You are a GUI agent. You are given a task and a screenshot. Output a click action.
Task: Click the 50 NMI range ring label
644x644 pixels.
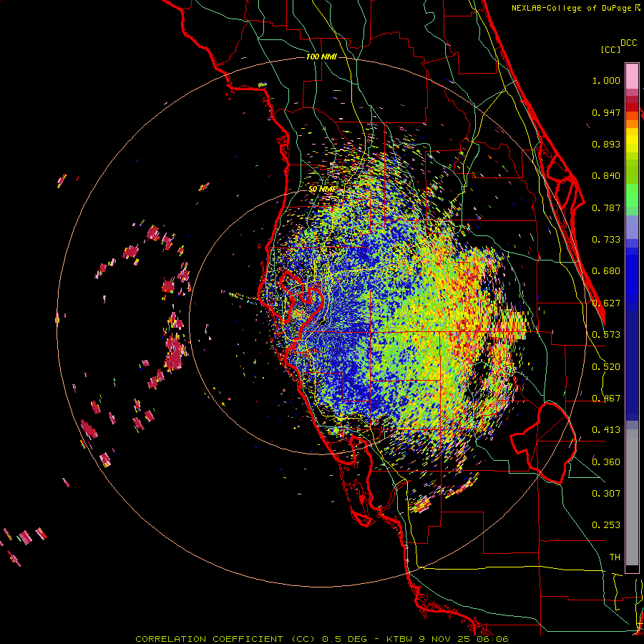pyautogui.click(x=322, y=189)
